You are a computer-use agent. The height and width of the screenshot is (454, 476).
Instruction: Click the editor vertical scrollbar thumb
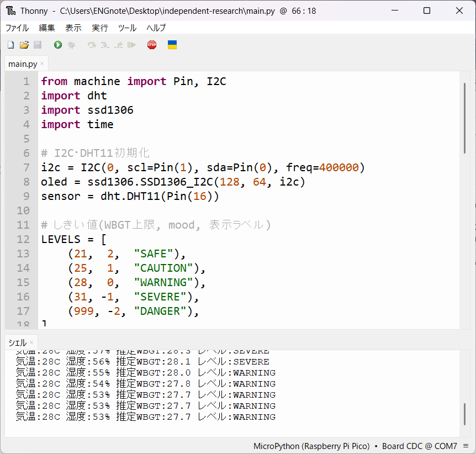click(x=464, y=118)
